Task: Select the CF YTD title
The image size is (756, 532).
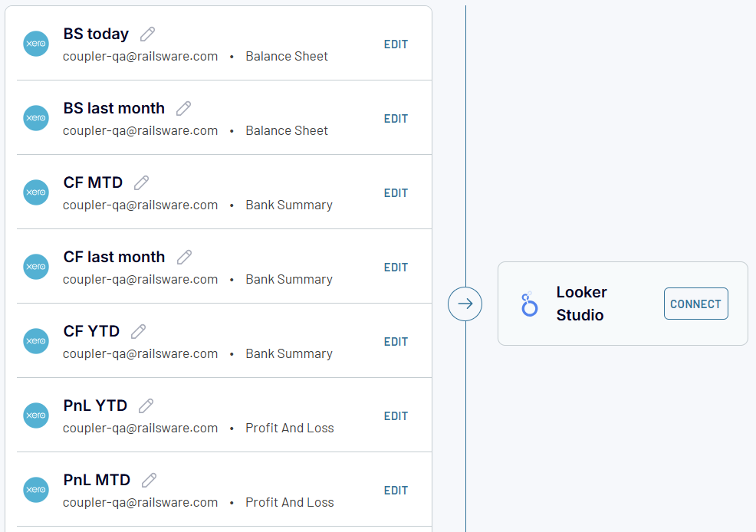Action: pos(91,331)
